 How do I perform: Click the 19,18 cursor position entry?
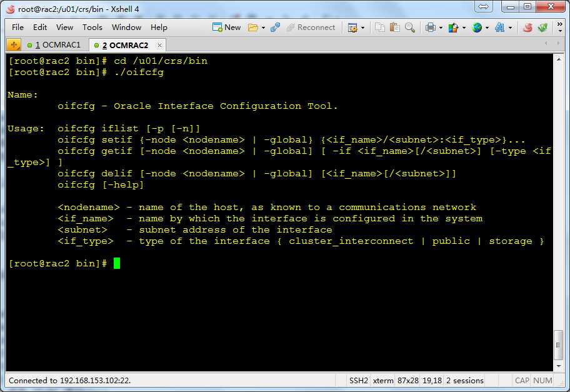click(432, 381)
